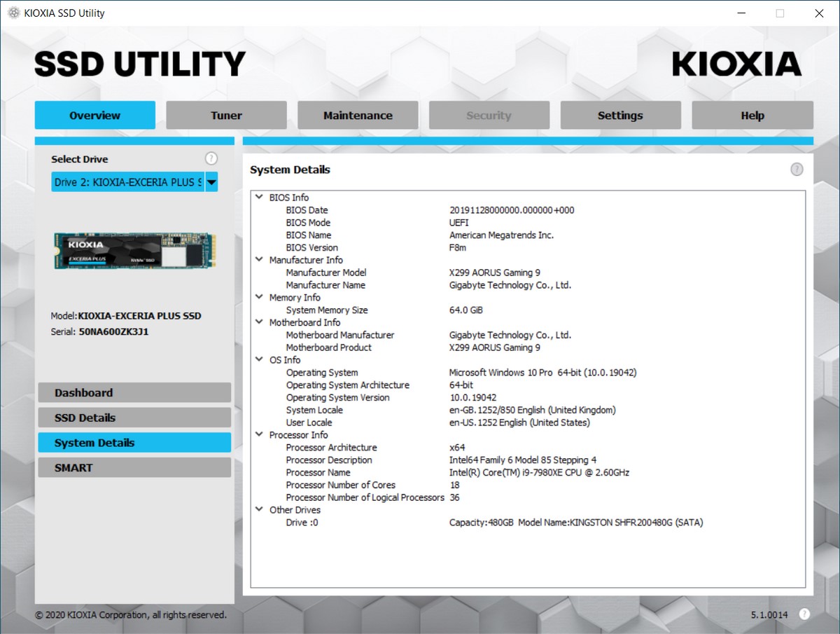Select the Processor Number of Cores row
The image size is (840, 634).
528,485
